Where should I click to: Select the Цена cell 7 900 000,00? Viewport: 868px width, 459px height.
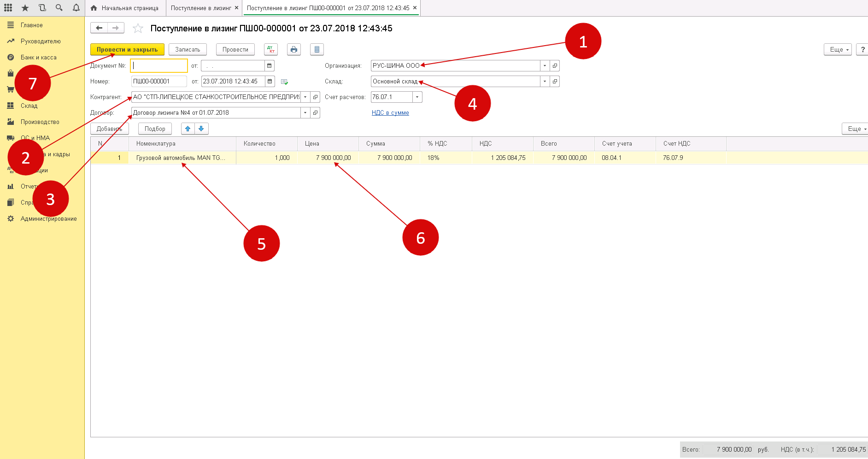pos(328,158)
